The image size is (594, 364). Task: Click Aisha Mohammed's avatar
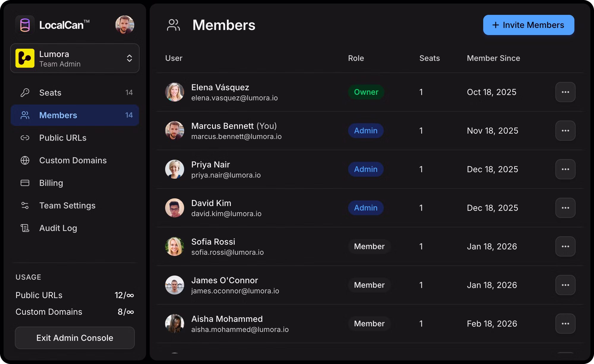coord(175,324)
